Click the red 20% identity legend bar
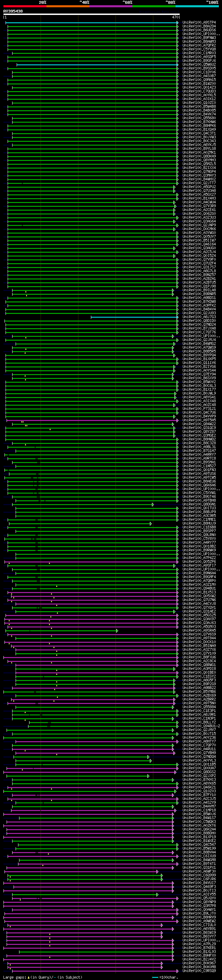This screenshot has width=222, height=980. click(25, 6)
